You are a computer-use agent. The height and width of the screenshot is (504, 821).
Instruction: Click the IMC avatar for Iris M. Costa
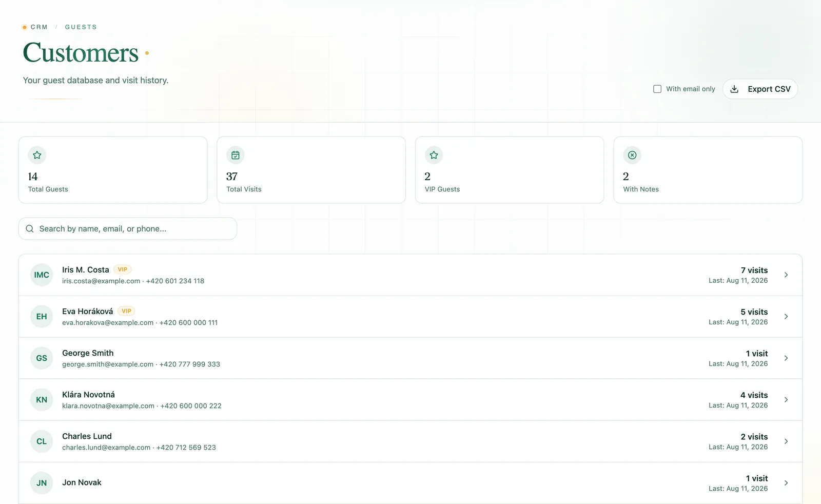pos(42,275)
